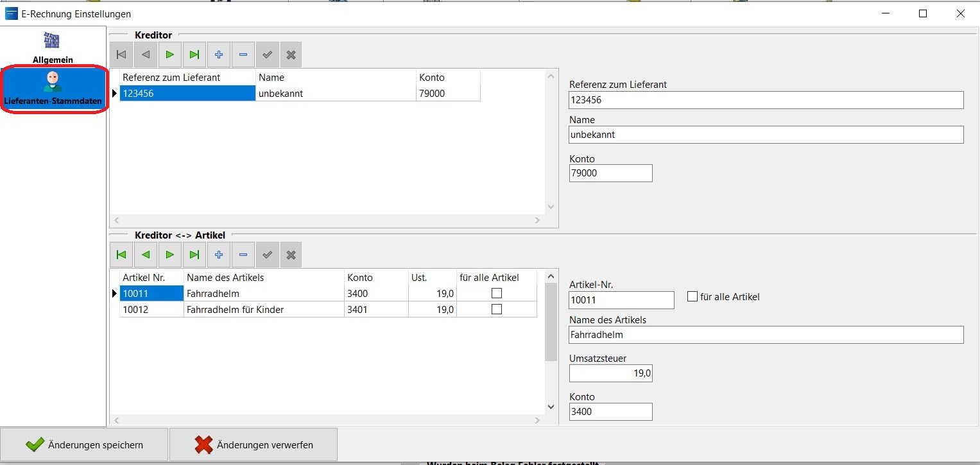This screenshot has width=980, height=465.
Task: Click the Umsatzsteuer input field
Action: 610,373
